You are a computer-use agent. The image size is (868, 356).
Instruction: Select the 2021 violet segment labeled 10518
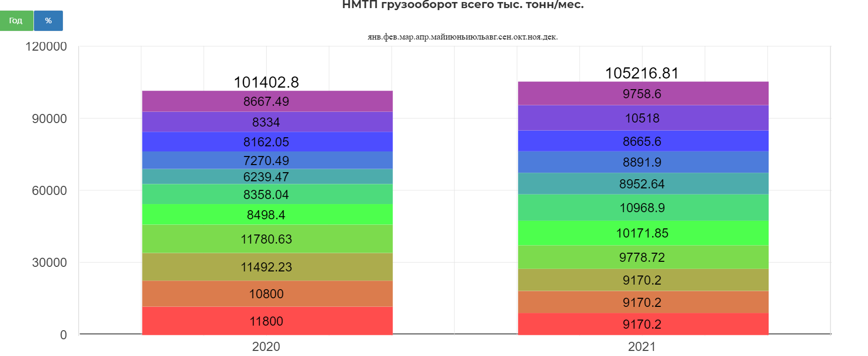tap(643, 118)
